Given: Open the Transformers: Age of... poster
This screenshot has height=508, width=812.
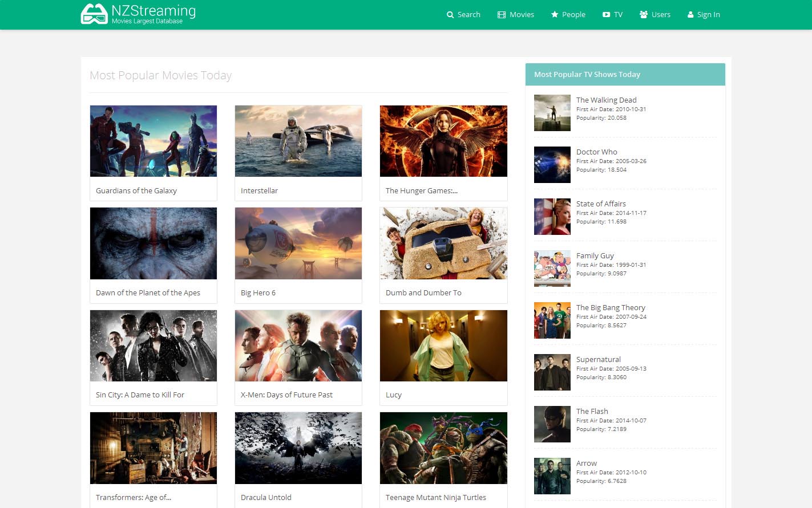Looking at the screenshot, I should [x=153, y=448].
